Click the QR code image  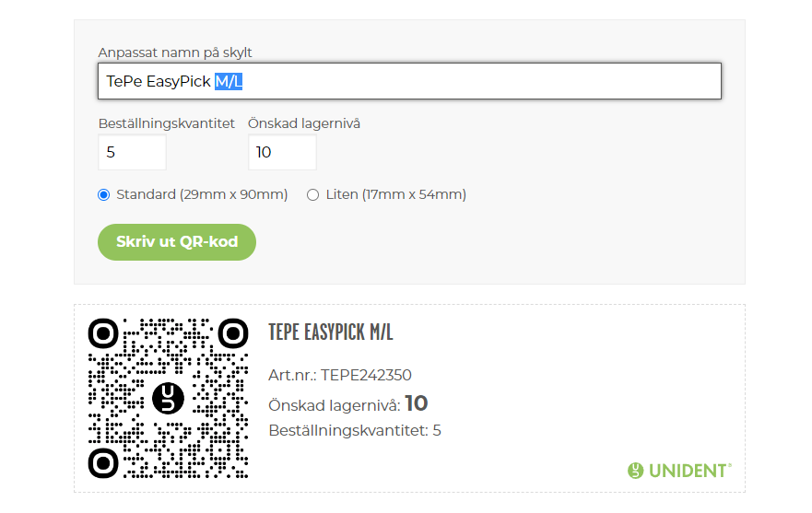click(x=169, y=398)
